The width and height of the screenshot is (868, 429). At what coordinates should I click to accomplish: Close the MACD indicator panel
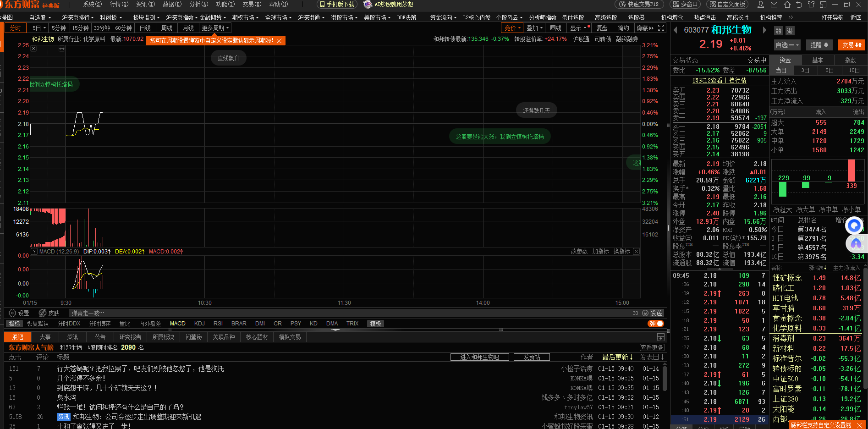click(636, 252)
